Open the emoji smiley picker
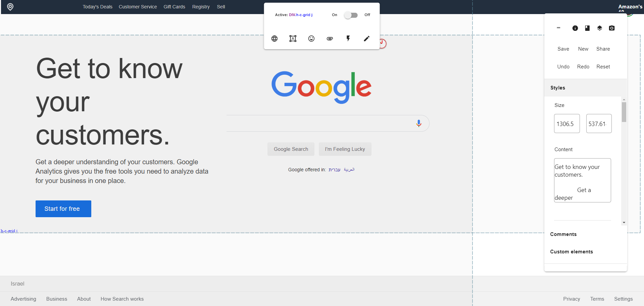This screenshot has width=644, height=306. coord(311,39)
